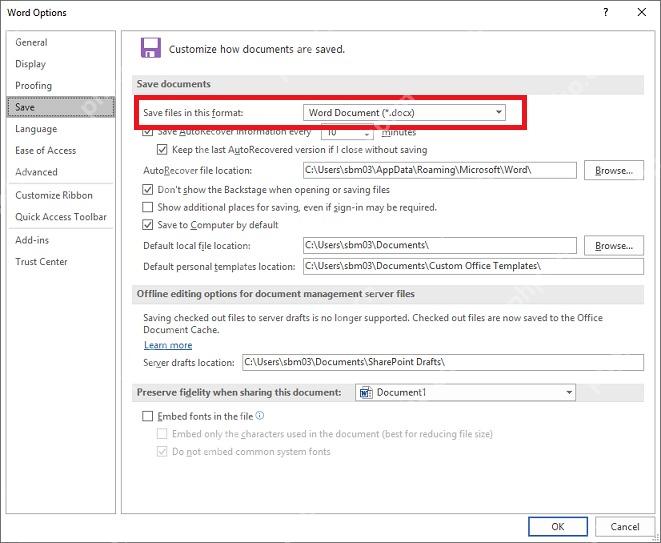Click the help question mark icon
Image resolution: width=661 pixels, height=543 pixels.
click(605, 12)
